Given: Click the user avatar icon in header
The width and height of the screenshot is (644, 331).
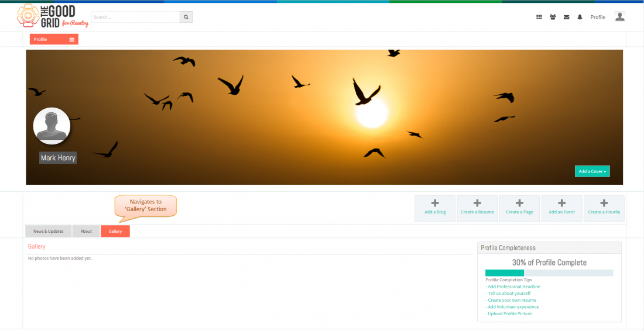Looking at the screenshot, I should (x=620, y=16).
